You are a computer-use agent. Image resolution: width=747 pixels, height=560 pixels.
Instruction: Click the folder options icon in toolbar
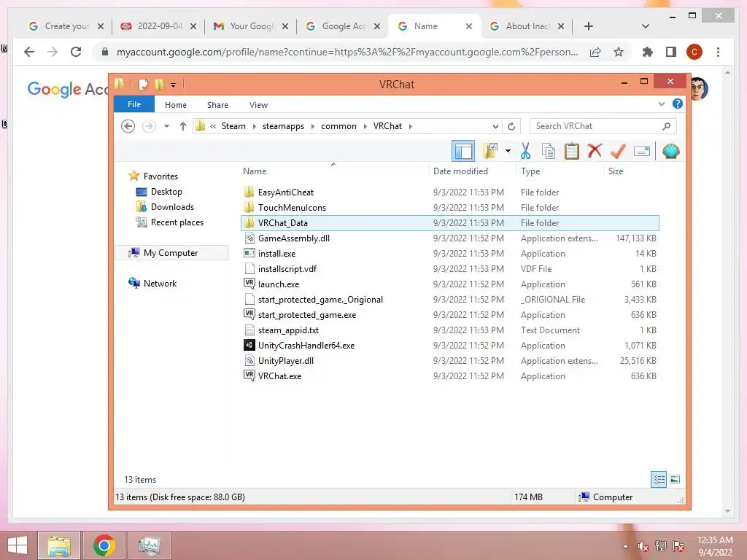490,152
